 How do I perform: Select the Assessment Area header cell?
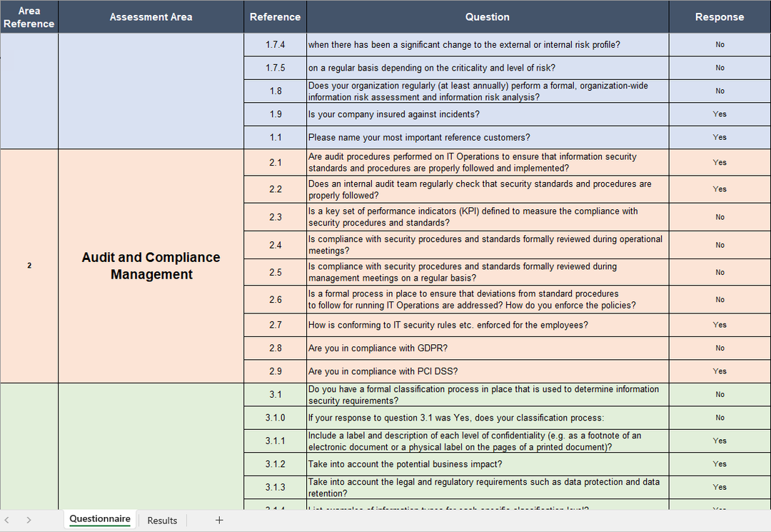coord(151,17)
